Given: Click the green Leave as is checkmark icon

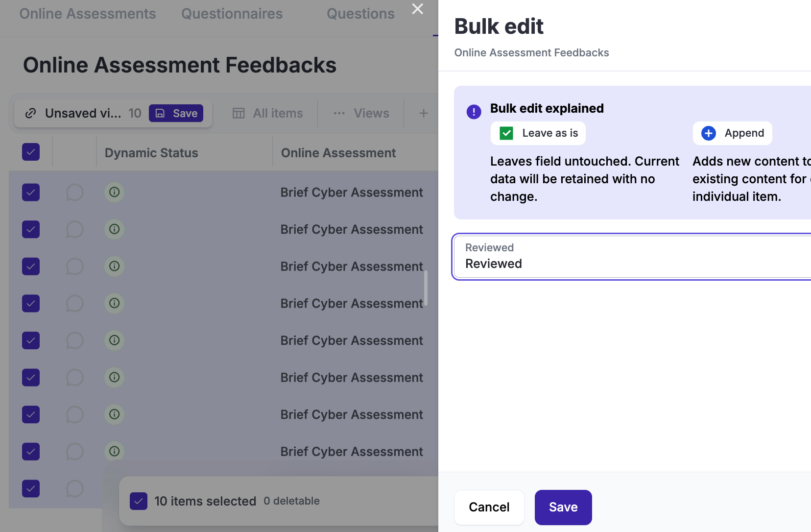Looking at the screenshot, I should [x=506, y=133].
